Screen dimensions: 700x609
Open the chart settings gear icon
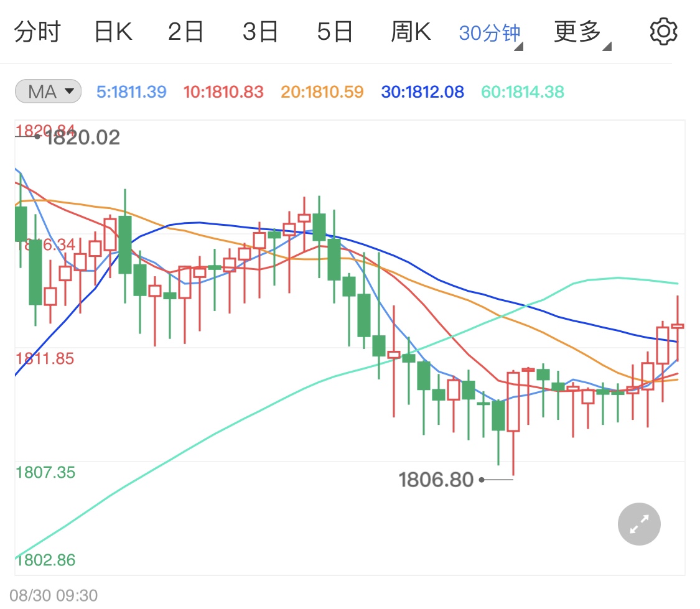663,32
